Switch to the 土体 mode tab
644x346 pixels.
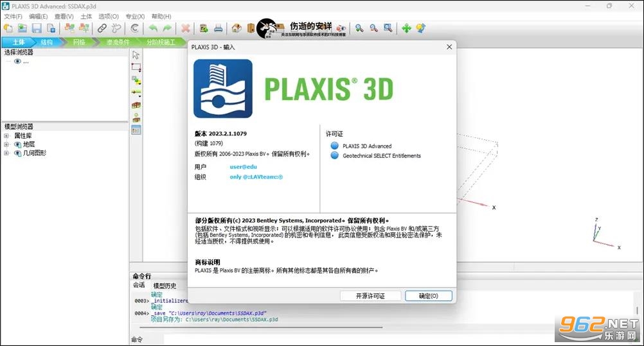18,42
